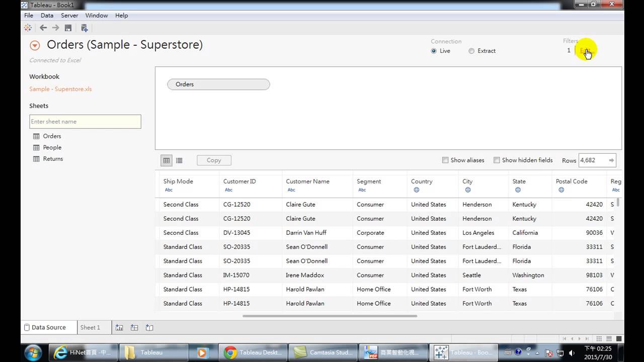Open the data source name dropdown circle
This screenshot has width=644, height=362.
(x=35, y=46)
